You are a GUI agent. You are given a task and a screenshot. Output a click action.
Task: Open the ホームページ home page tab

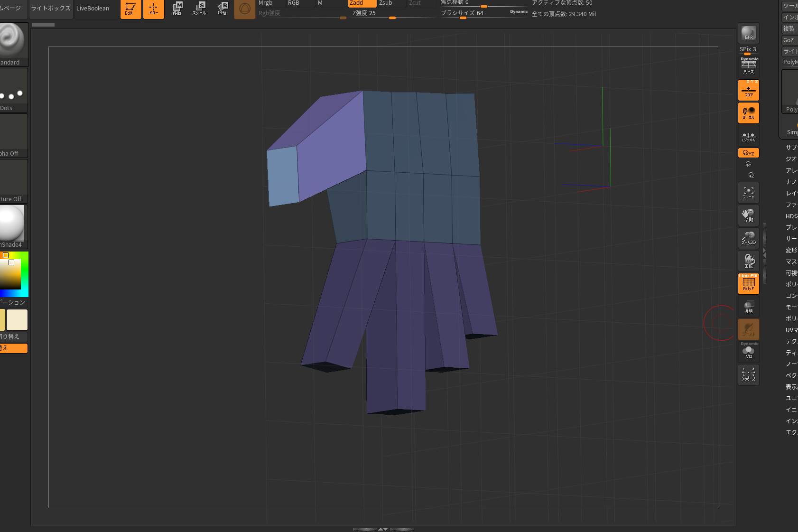pos(12,9)
